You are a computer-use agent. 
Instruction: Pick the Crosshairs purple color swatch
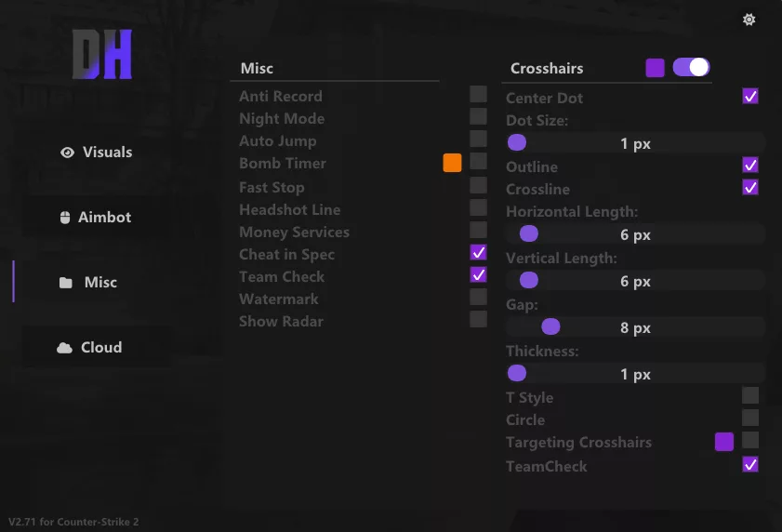tap(655, 67)
